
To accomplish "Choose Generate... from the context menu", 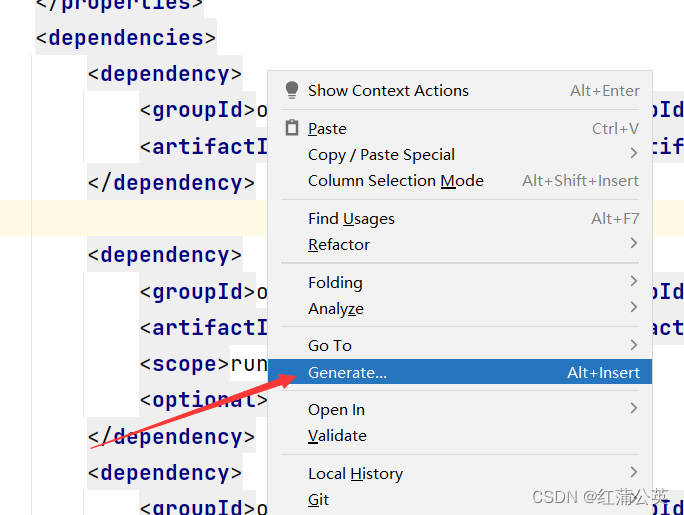I will point(460,372).
